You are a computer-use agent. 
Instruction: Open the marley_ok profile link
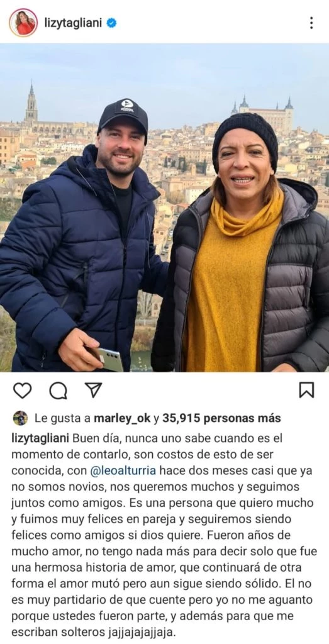pos(123,418)
